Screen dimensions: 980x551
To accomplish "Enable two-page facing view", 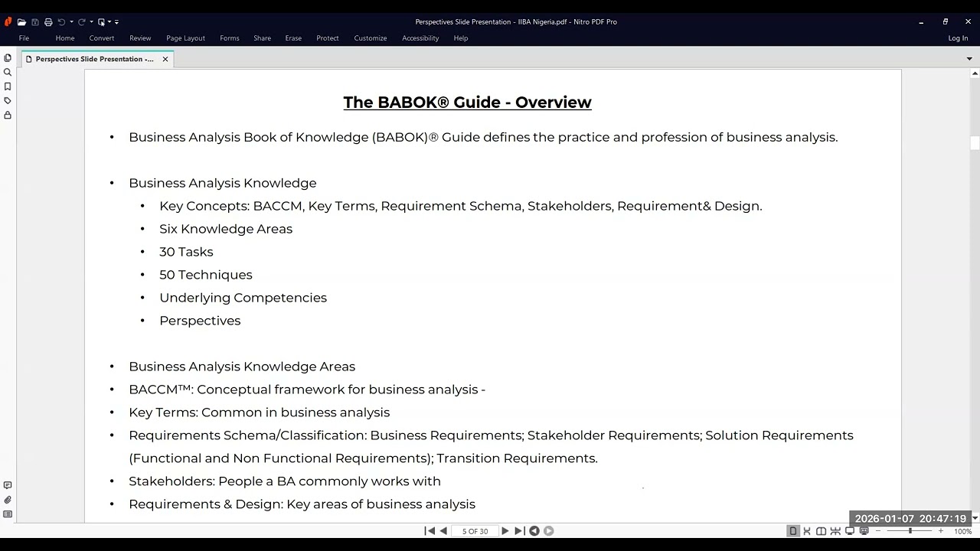I will pyautogui.click(x=822, y=531).
